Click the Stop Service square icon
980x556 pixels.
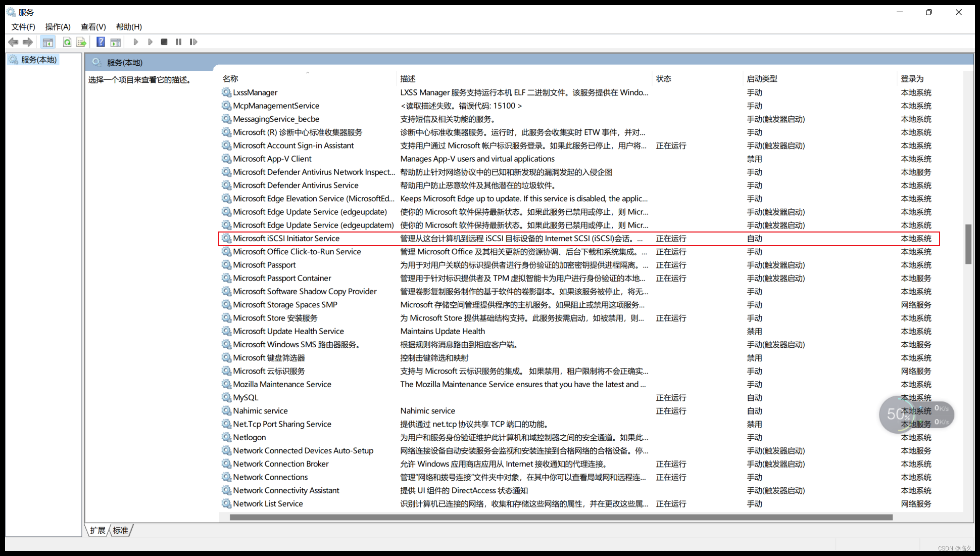[x=164, y=42]
